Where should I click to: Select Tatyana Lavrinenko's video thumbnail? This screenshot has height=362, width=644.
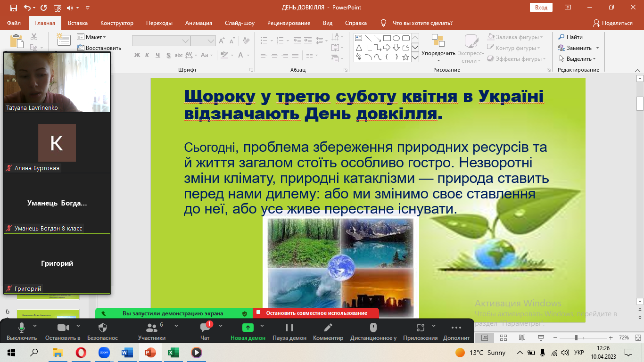(x=57, y=82)
